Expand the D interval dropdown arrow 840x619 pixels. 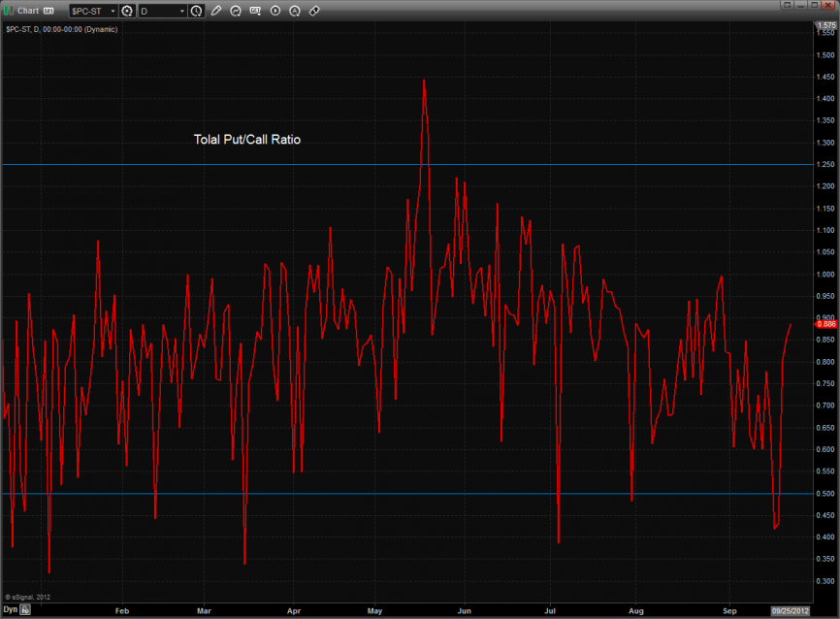(x=181, y=11)
